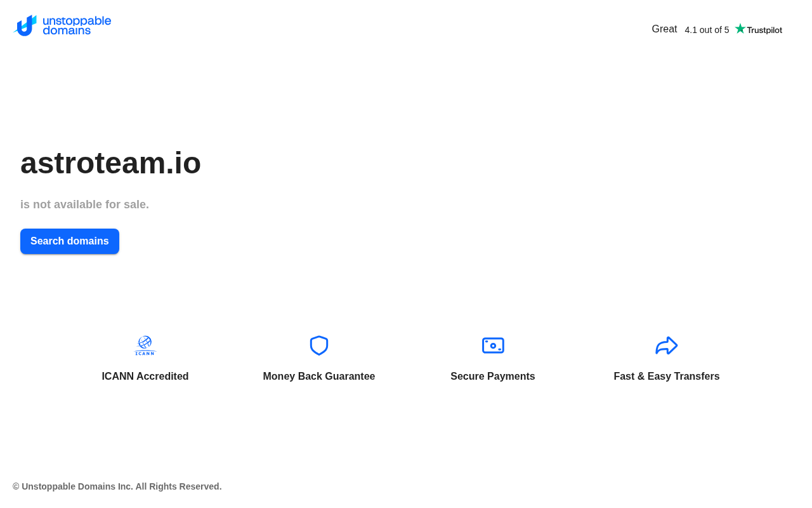This screenshot has width=812, height=508.
Task: Click the shield icon for money back guarantee
Action: coord(319,345)
